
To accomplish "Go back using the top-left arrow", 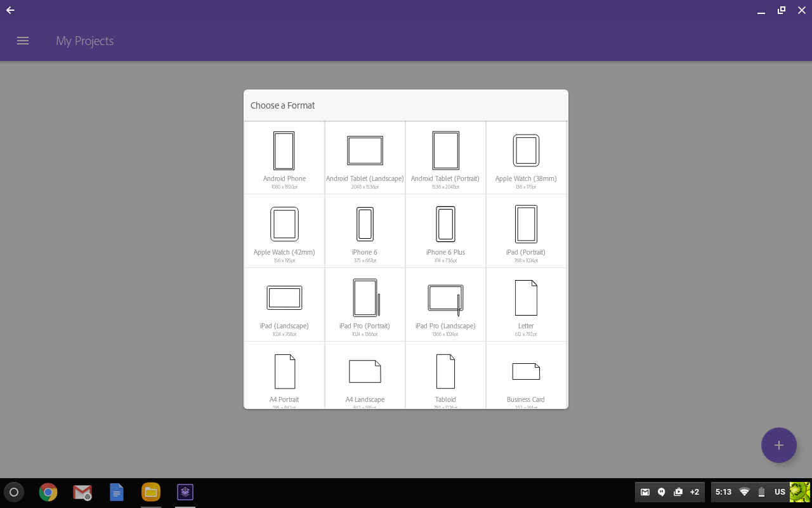I will [10, 10].
